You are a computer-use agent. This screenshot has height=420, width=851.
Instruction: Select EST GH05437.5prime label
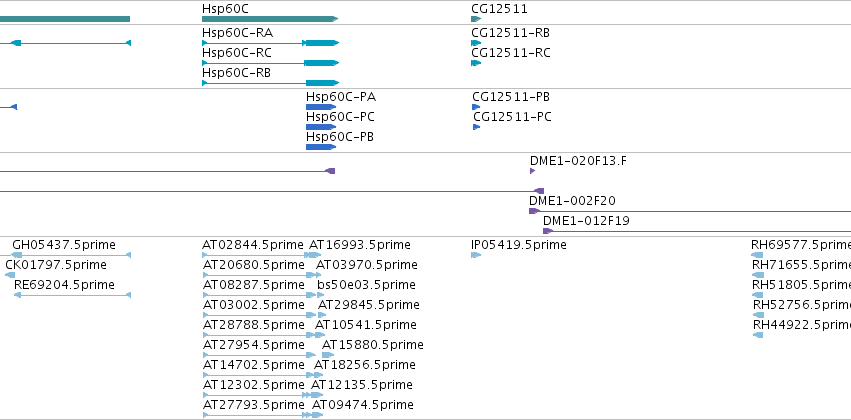click(63, 245)
